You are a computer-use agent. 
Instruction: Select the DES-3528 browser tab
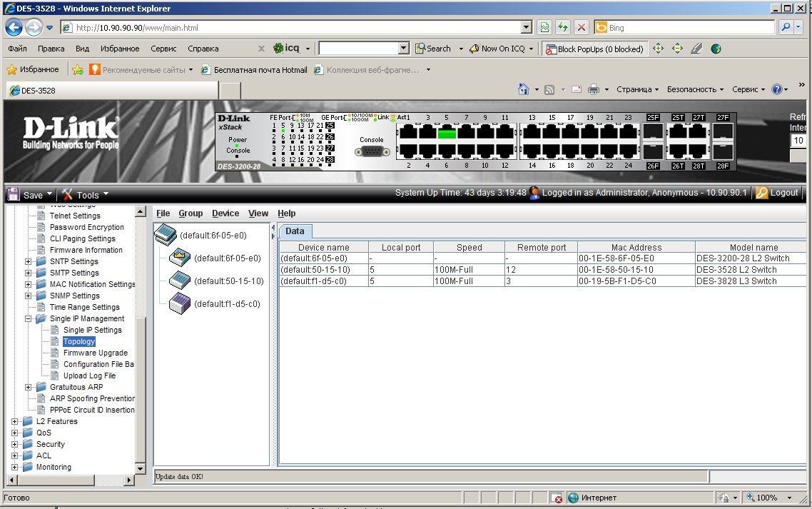click(112, 90)
